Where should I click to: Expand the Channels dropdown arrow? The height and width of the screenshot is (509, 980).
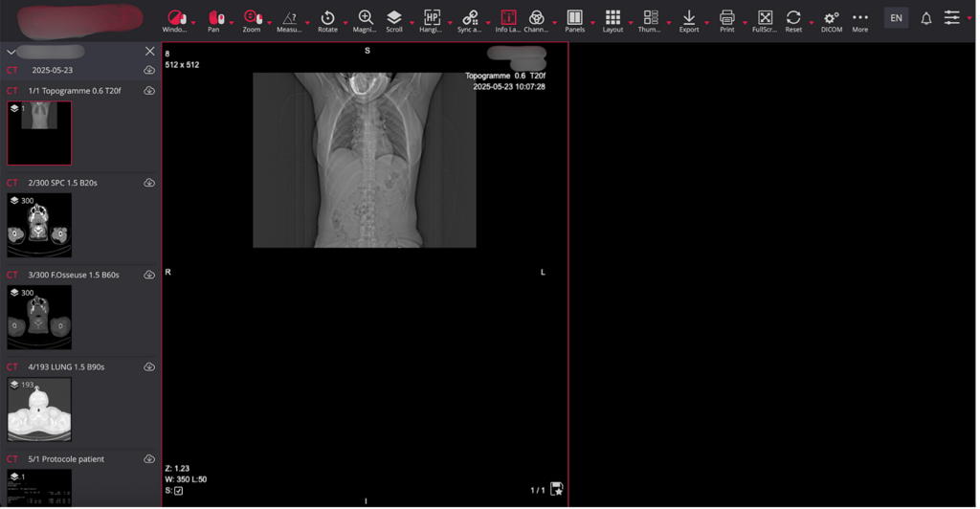pos(554,23)
